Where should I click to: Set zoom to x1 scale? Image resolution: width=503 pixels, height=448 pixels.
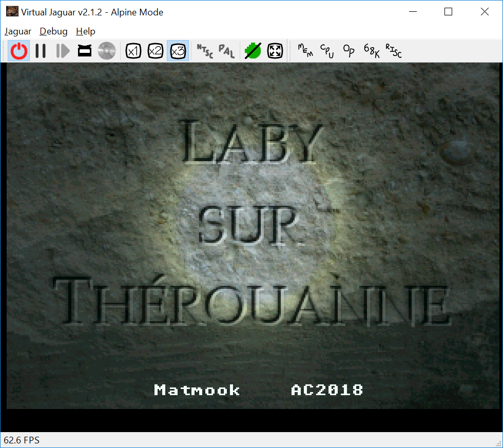[x=133, y=51]
